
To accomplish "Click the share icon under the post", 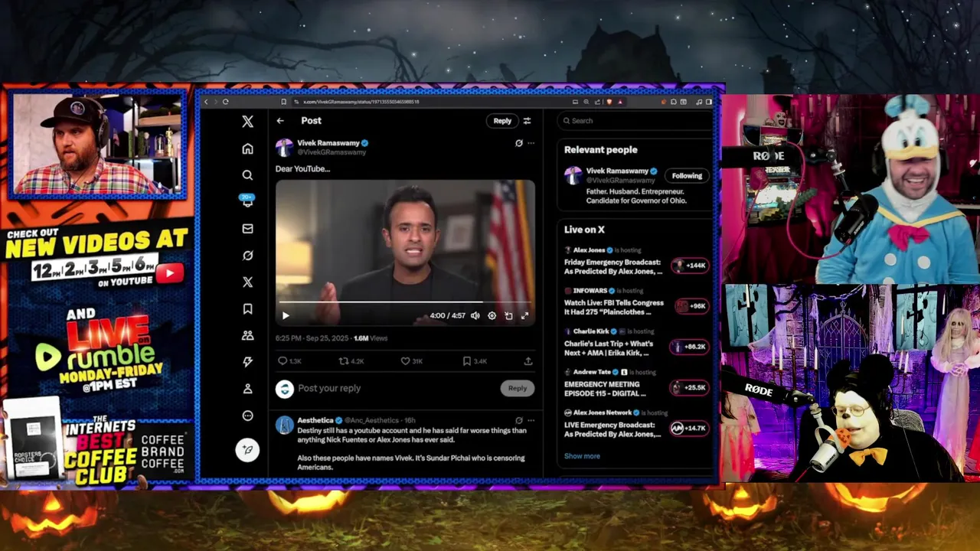I will 528,360.
